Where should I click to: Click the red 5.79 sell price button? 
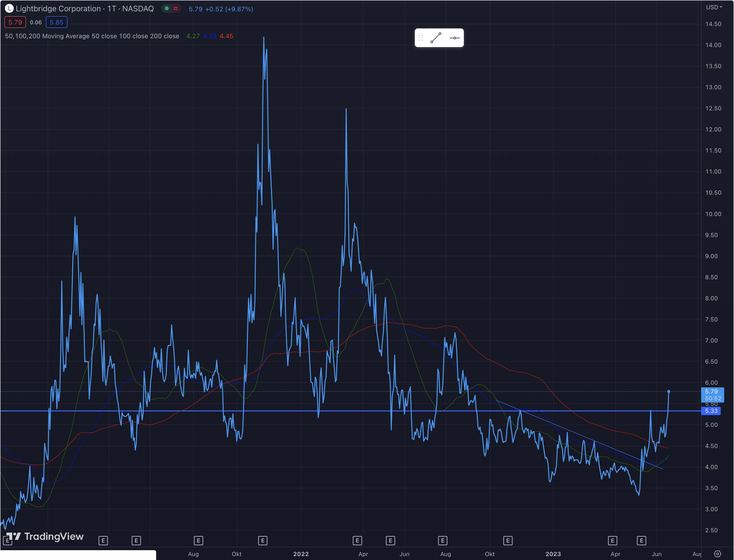[x=15, y=22]
